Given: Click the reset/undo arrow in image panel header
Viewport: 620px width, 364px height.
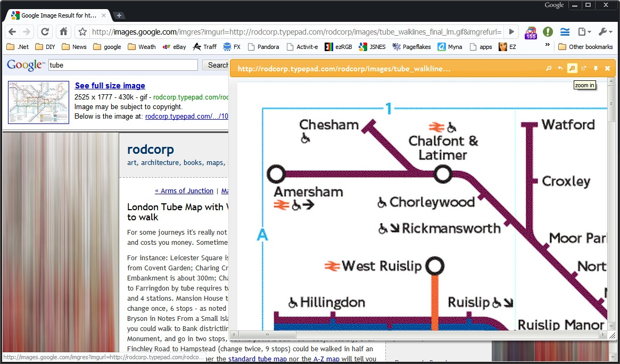Looking at the screenshot, I should pos(560,68).
